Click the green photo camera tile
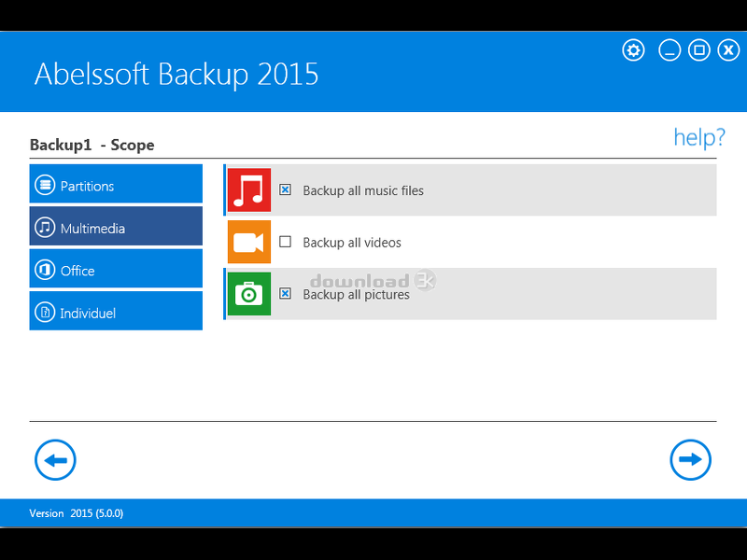The height and width of the screenshot is (560, 747). (249, 294)
